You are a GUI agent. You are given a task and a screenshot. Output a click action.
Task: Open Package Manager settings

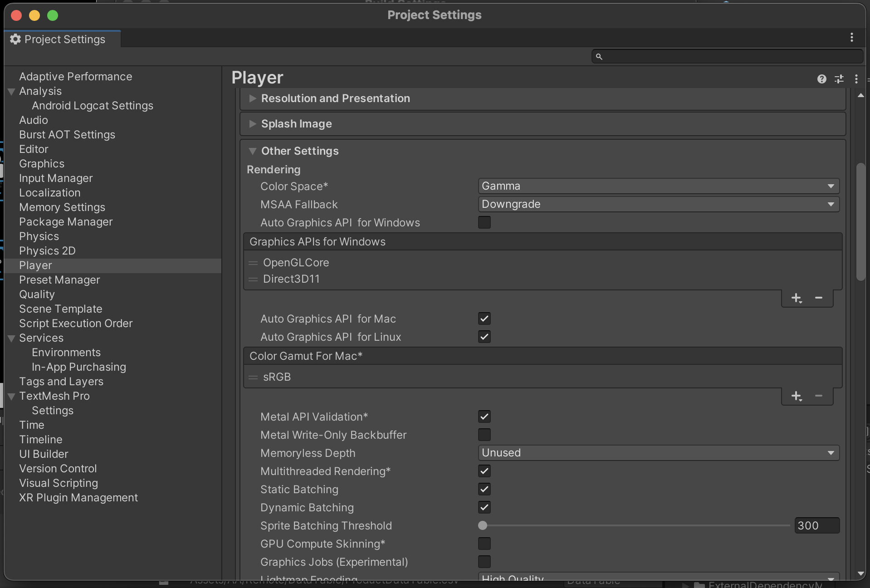point(66,222)
